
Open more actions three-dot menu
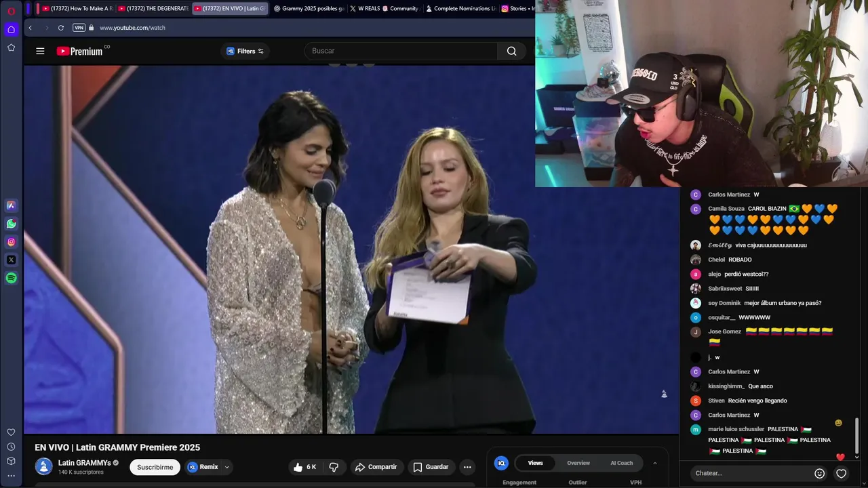point(467,467)
